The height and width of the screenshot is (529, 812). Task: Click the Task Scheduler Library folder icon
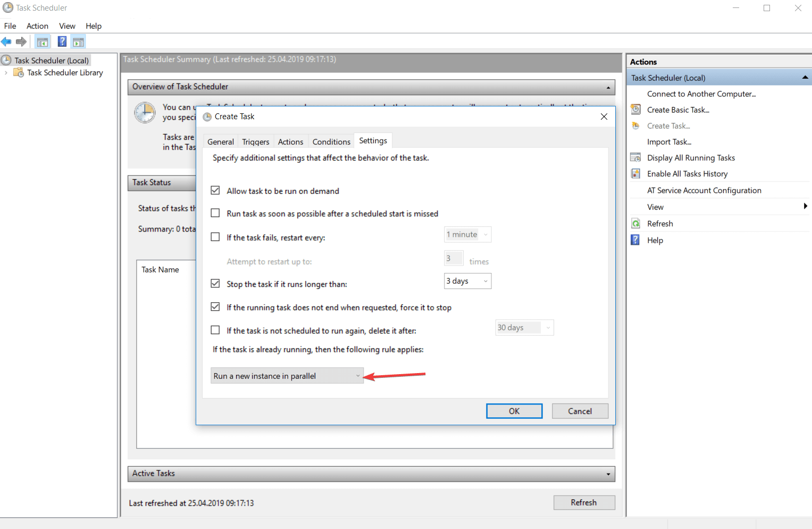(x=19, y=72)
